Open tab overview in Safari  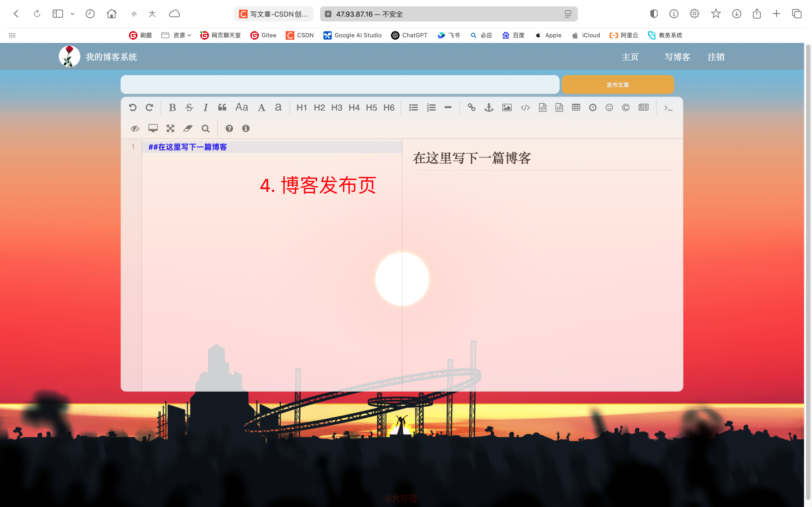pyautogui.click(x=797, y=14)
